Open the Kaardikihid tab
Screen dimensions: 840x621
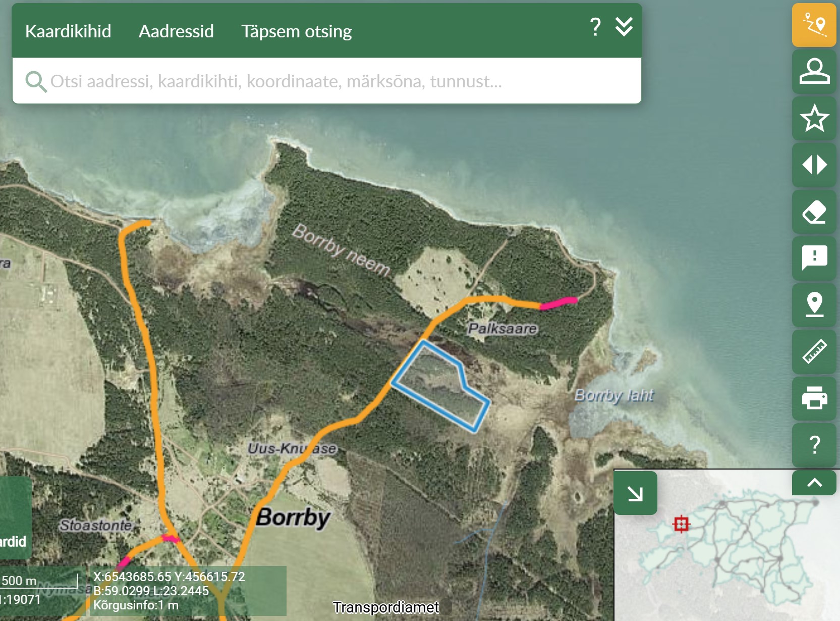tap(68, 31)
